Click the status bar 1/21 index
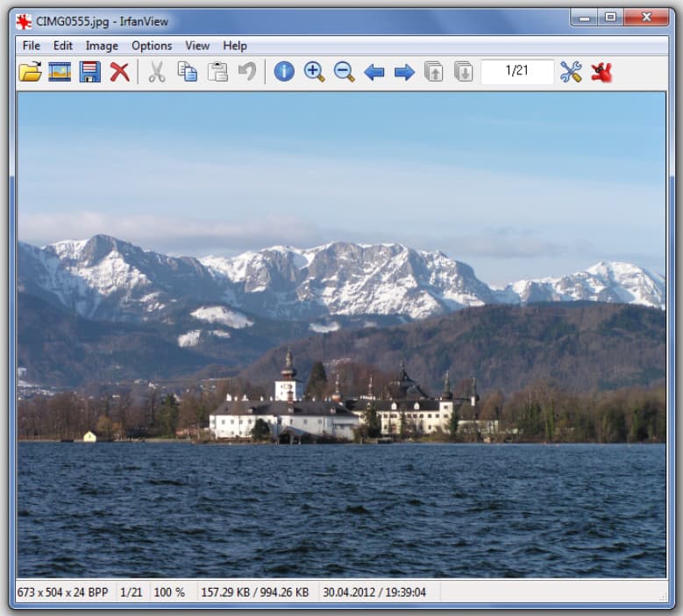This screenshot has width=683, height=616. 132,592
